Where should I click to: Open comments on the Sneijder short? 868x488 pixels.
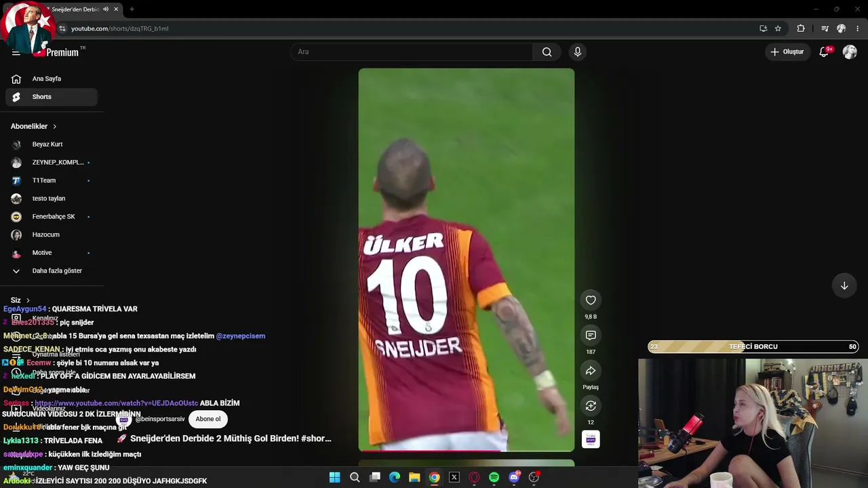(591, 335)
